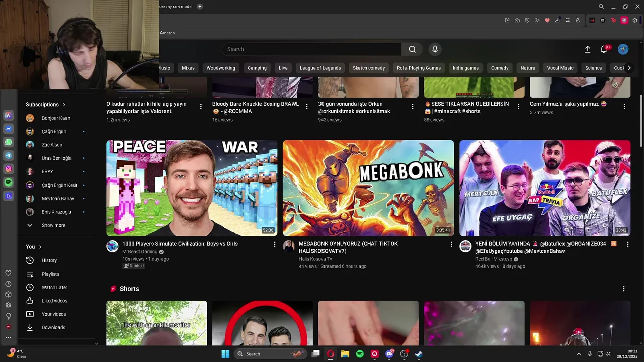Open Halis Kosova Tv channel link
Viewport: 644px width, 362px height.
pos(315,259)
